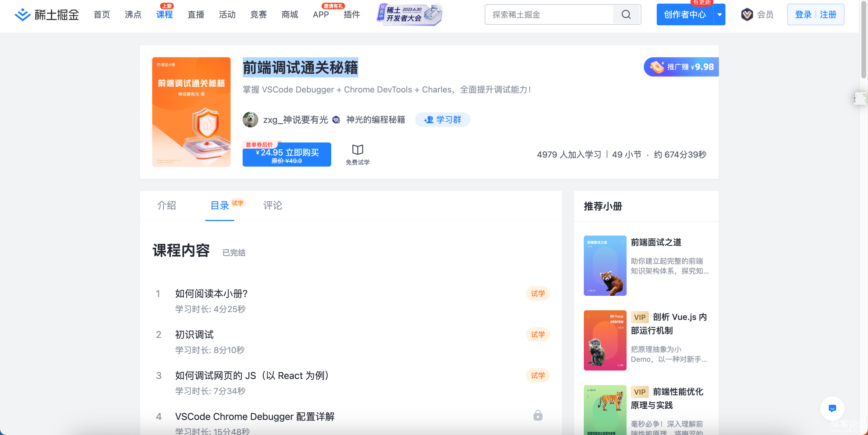Open section 2 初识调试

tap(194, 334)
